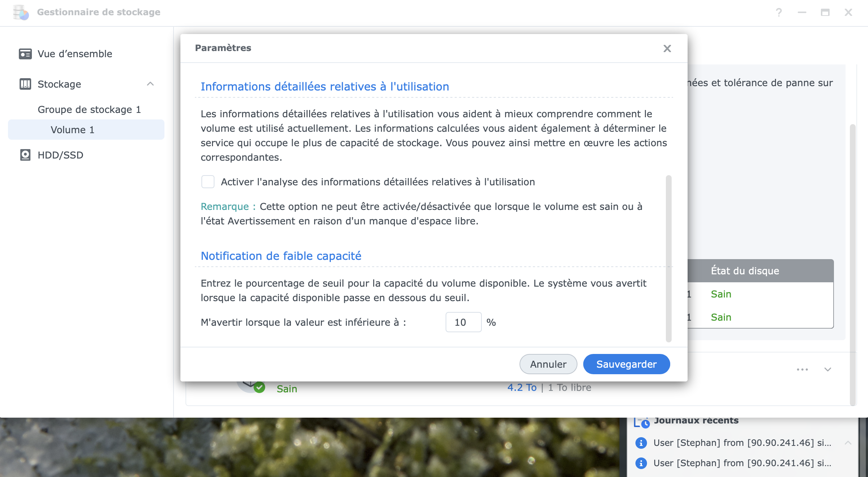Image resolution: width=868 pixels, height=477 pixels.
Task: Click the Paramètres dialog vertical scrollbar
Action: click(668, 258)
